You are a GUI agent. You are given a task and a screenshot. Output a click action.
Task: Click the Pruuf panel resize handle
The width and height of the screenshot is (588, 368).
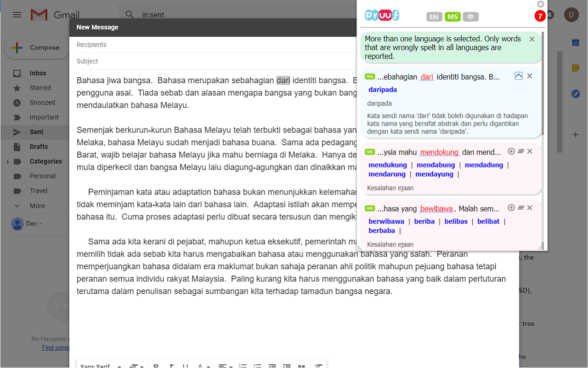pos(360,247)
